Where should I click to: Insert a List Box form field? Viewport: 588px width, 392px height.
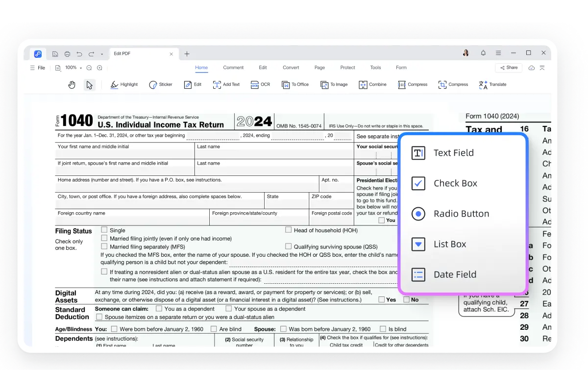450,244
